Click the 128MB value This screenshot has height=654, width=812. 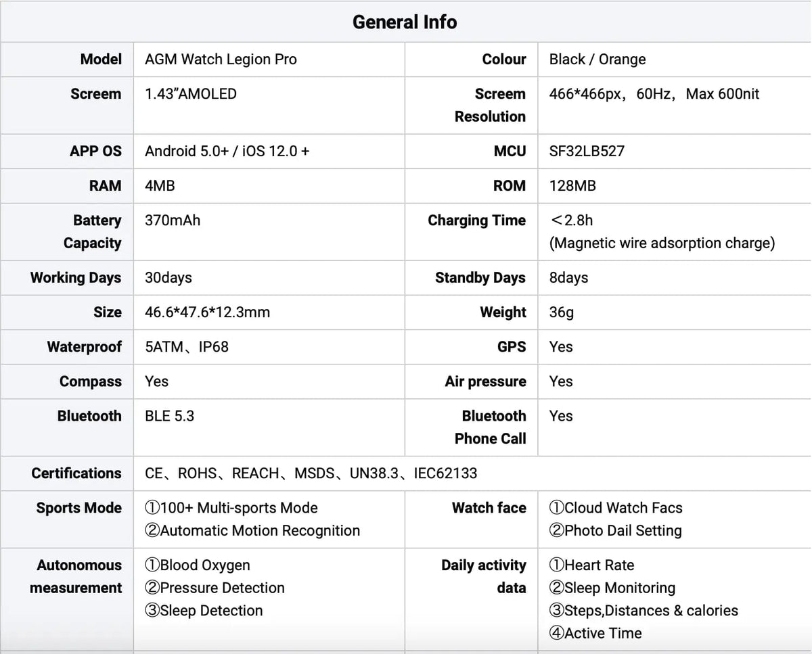pos(572,185)
